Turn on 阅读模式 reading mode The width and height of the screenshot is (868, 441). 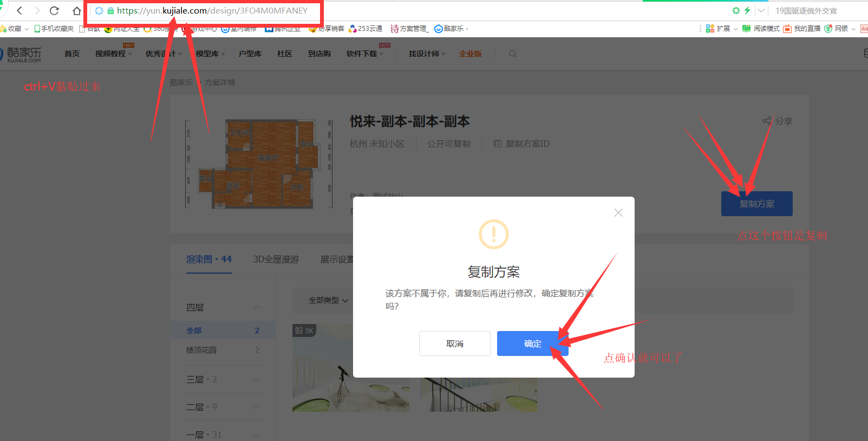pyautogui.click(x=761, y=28)
